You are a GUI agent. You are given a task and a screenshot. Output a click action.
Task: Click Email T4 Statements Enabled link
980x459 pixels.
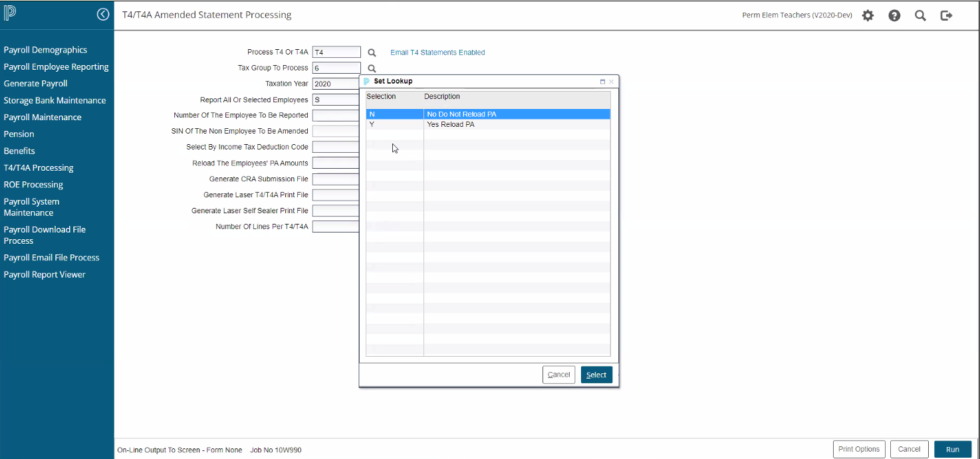click(x=437, y=52)
